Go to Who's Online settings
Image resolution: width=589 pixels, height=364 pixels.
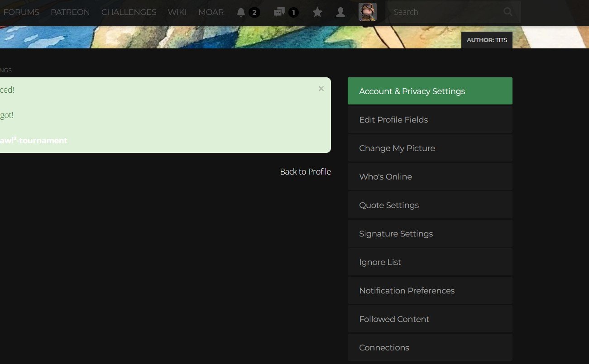(x=430, y=176)
